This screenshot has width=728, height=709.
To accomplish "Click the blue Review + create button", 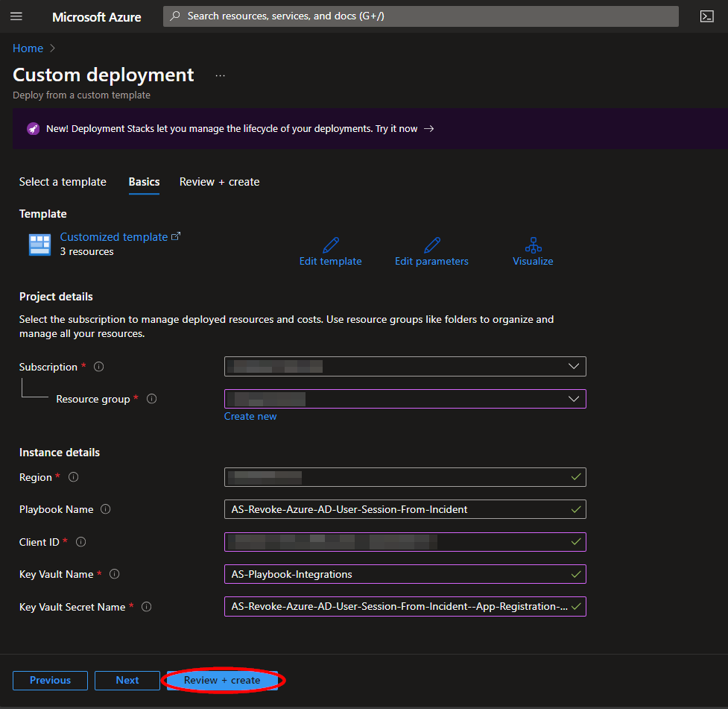I will [222, 681].
